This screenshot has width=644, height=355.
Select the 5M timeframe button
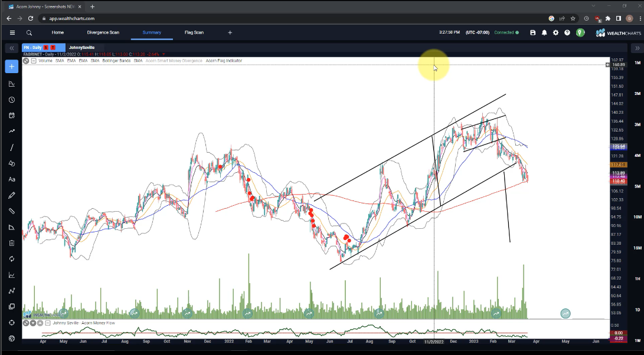click(638, 186)
